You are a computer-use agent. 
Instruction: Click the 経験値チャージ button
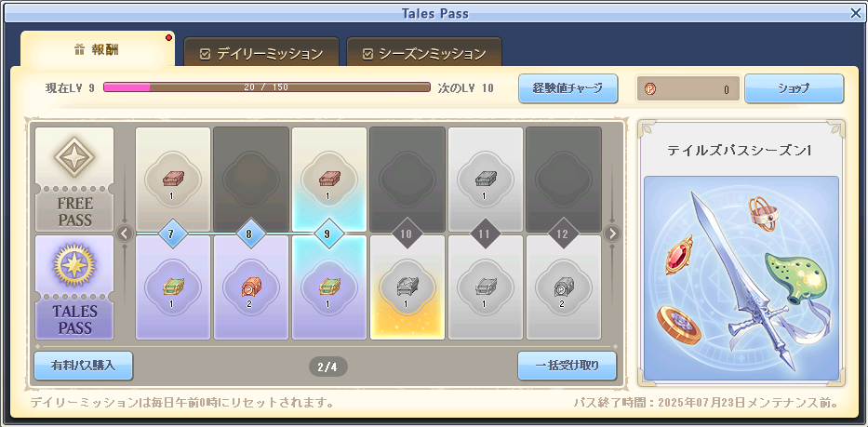568,88
